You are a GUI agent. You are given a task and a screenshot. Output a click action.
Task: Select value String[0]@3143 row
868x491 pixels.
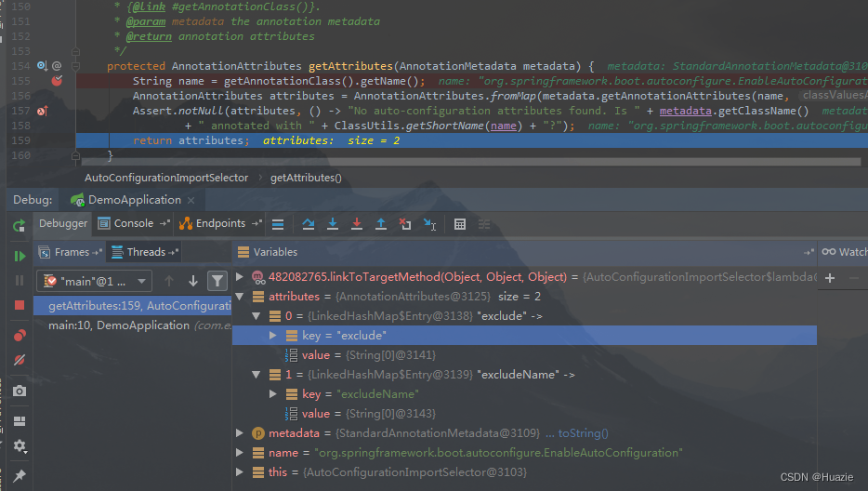(x=524, y=414)
